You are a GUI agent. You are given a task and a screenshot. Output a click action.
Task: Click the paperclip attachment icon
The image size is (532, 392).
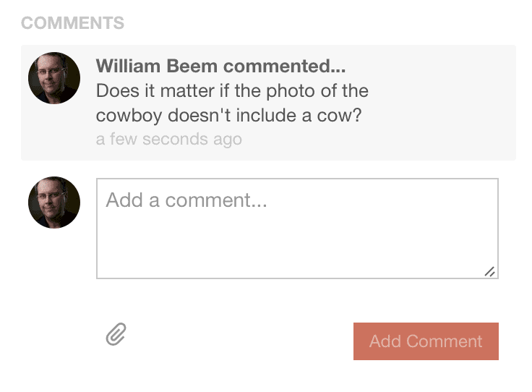[x=116, y=334]
